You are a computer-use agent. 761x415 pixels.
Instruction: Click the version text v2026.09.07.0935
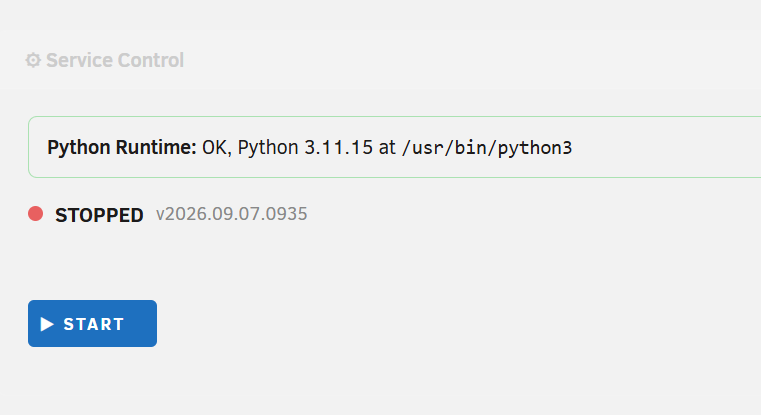(232, 214)
